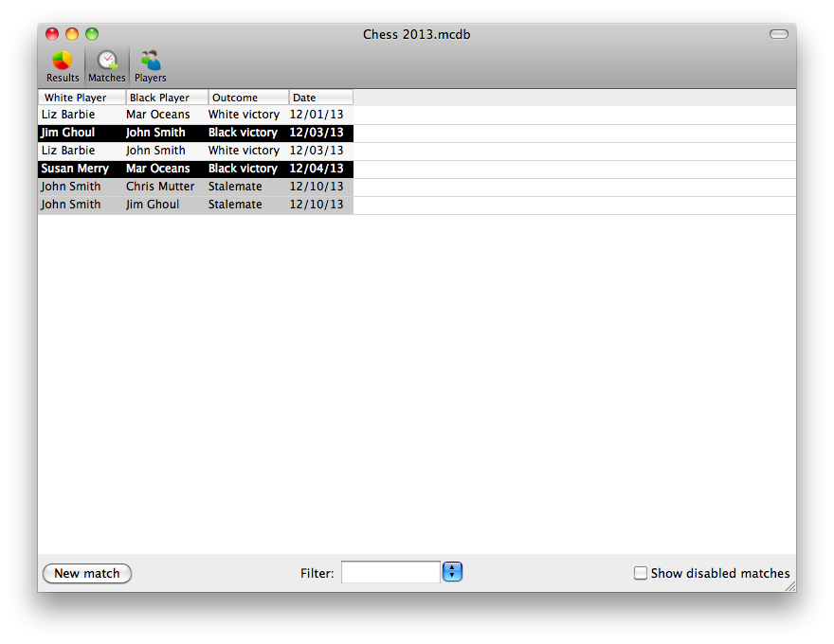Click John Smith in the Chris Mutter row

[x=71, y=187]
